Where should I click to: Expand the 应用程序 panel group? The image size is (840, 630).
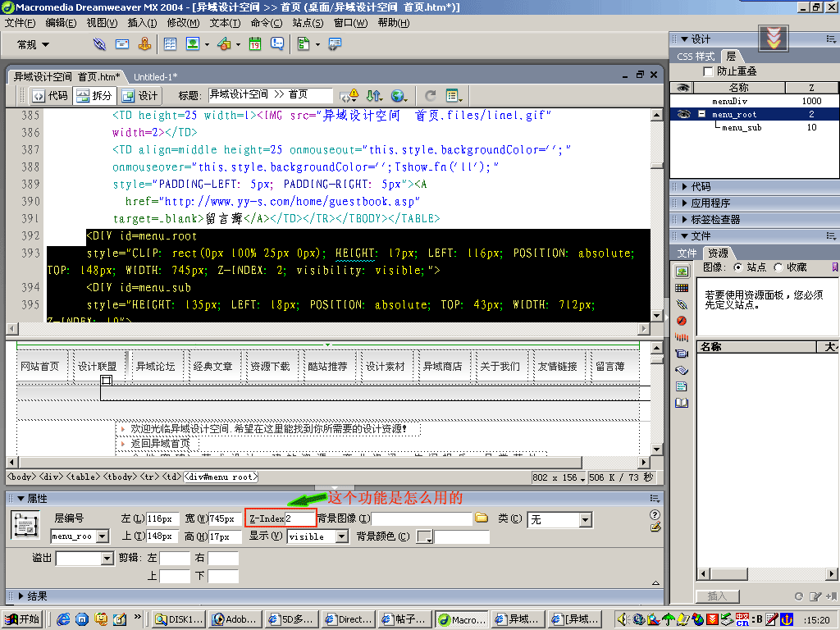(x=709, y=203)
